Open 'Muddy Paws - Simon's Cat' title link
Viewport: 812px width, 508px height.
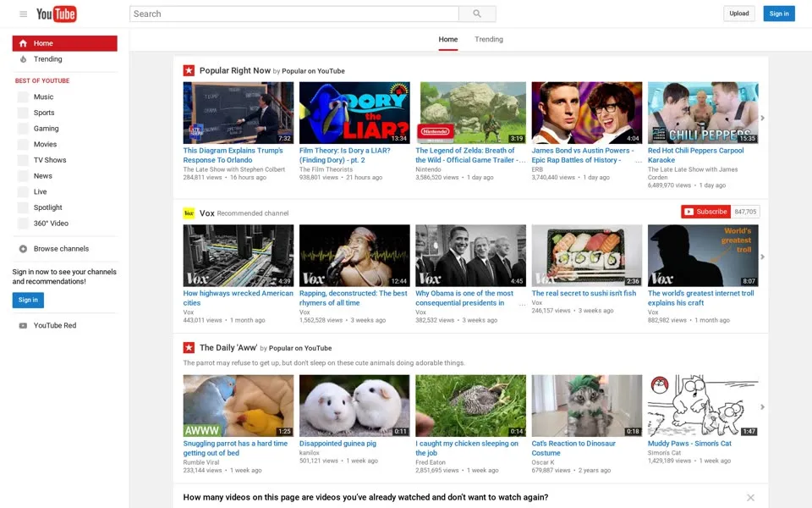tap(689, 444)
